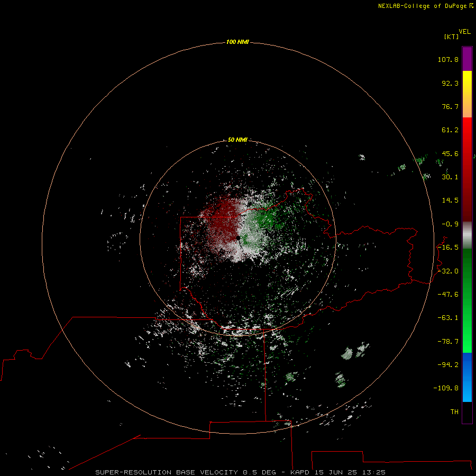This screenshot has height=476, width=476.
Task: Select the -16.5 legend value
Action: (448, 248)
